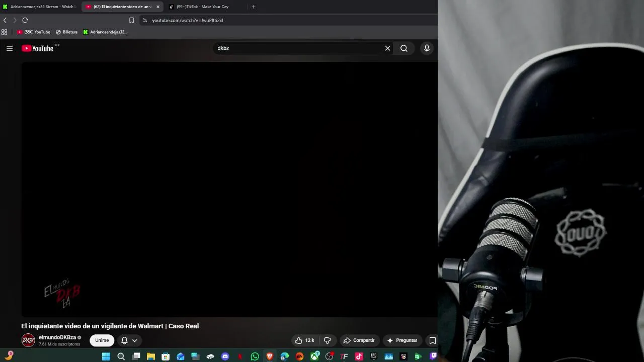644x362 pixels.
Task: Open the (550) YouTube bookmark
Action: (x=34, y=32)
